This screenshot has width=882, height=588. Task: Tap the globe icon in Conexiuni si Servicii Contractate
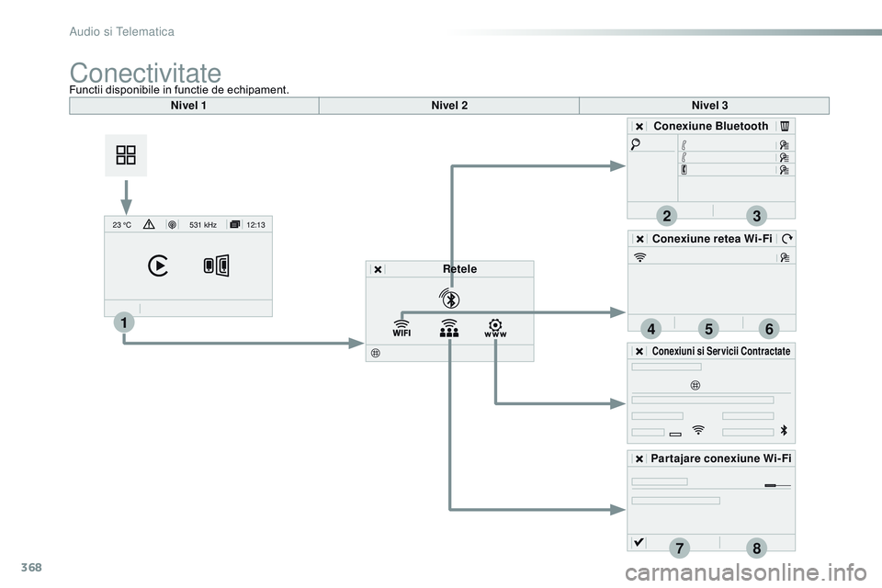pyautogui.click(x=695, y=386)
